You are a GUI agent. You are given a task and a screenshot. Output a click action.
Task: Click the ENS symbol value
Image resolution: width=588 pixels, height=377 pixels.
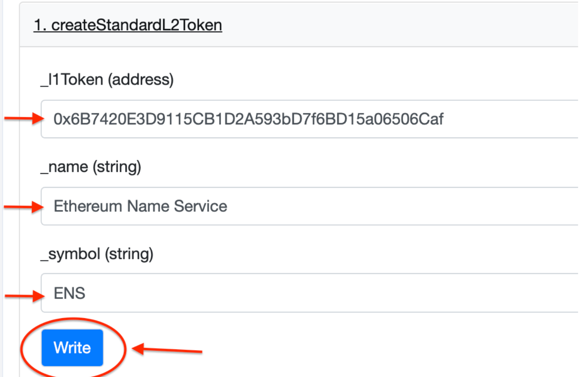coord(70,293)
